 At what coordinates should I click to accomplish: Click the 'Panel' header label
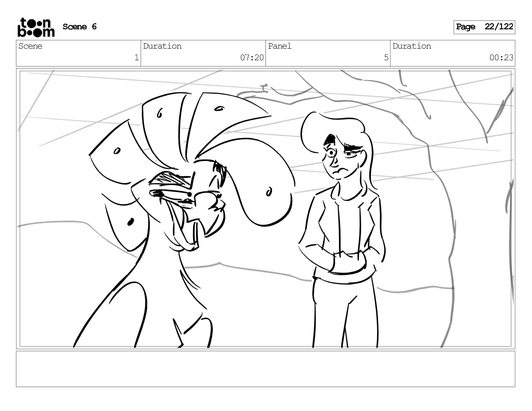click(x=280, y=46)
